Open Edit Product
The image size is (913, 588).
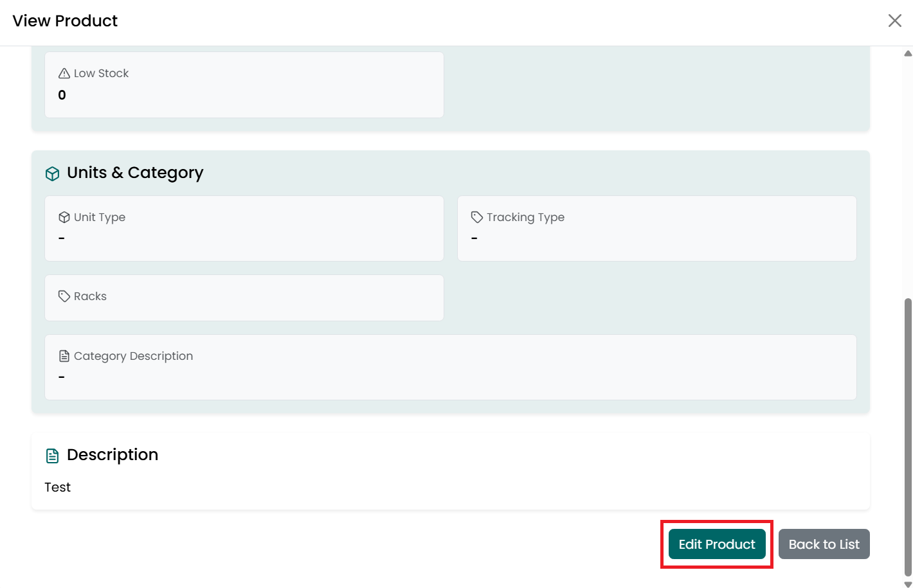717,544
